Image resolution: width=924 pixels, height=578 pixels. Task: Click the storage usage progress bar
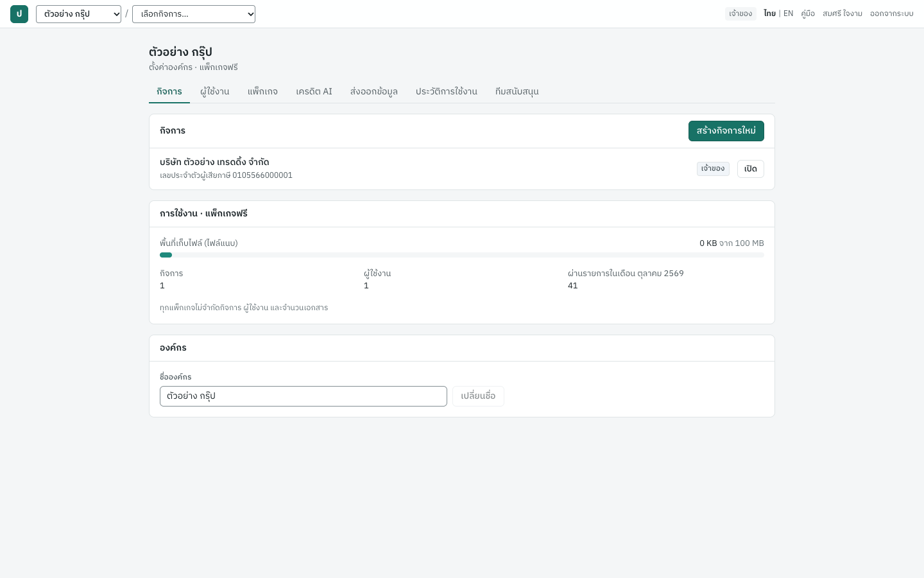(x=462, y=255)
